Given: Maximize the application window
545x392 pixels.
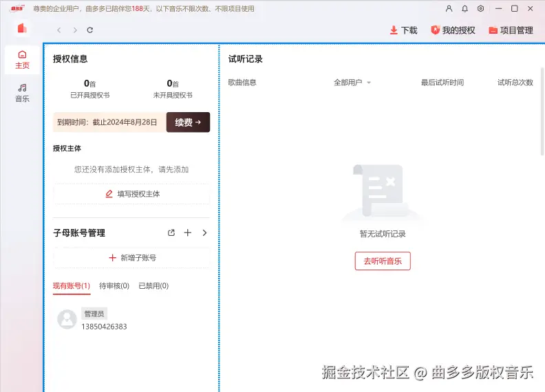Looking at the screenshot, I should pyautogui.click(x=515, y=9).
